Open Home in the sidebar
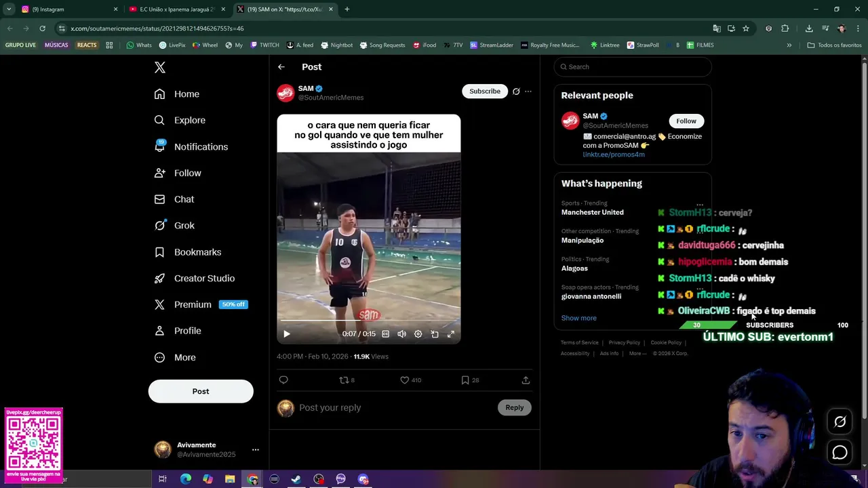 click(x=176, y=94)
